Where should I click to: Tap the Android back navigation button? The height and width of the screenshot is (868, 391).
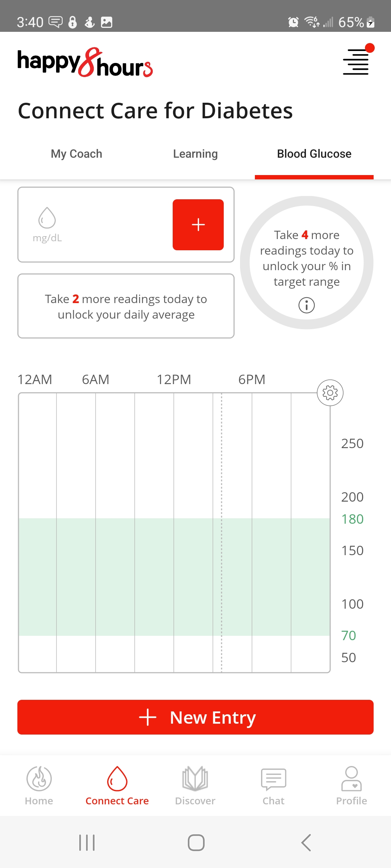[x=306, y=843]
